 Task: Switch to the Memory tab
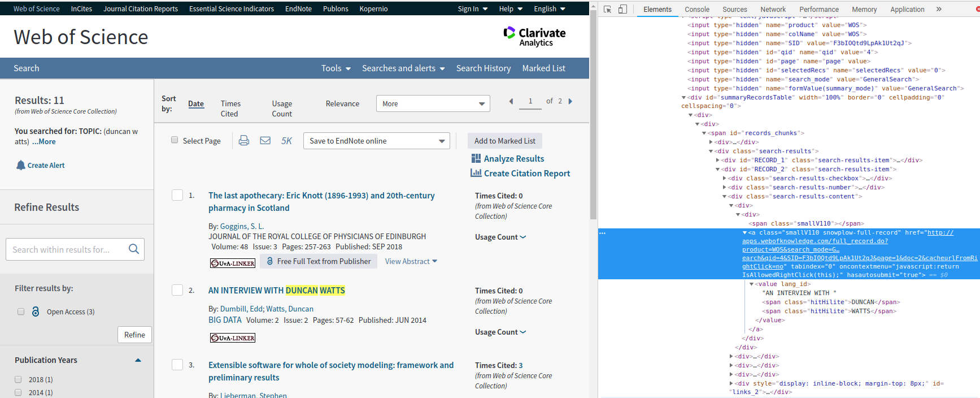pyautogui.click(x=864, y=9)
